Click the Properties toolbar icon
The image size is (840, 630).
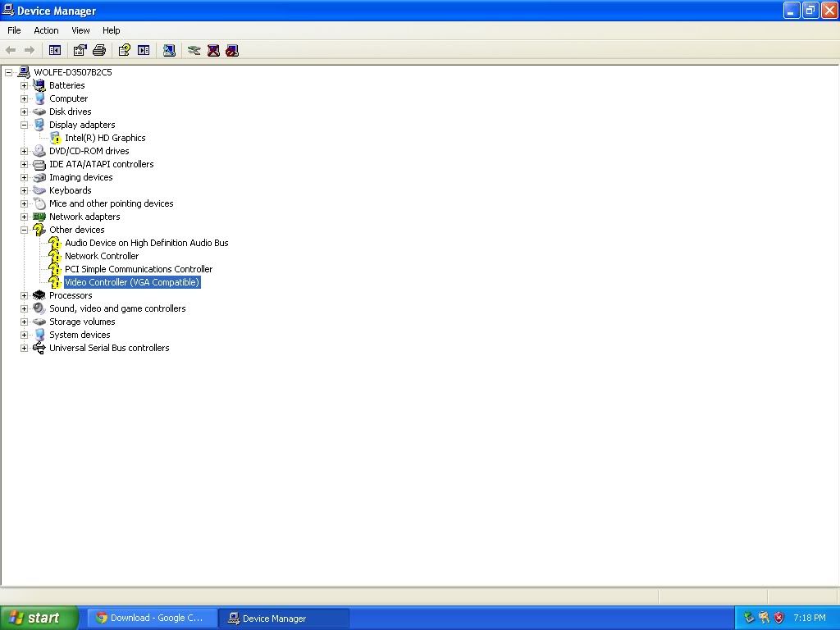click(x=80, y=50)
